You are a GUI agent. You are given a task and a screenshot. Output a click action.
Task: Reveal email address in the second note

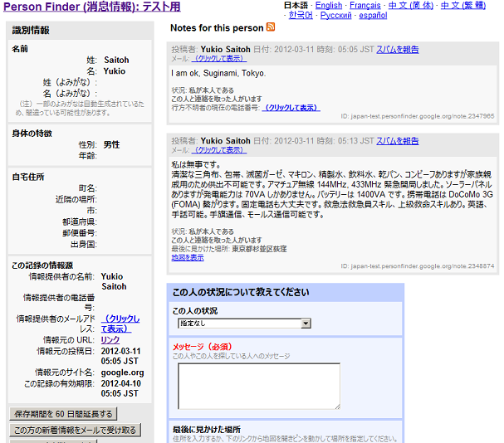coord(219,150)
